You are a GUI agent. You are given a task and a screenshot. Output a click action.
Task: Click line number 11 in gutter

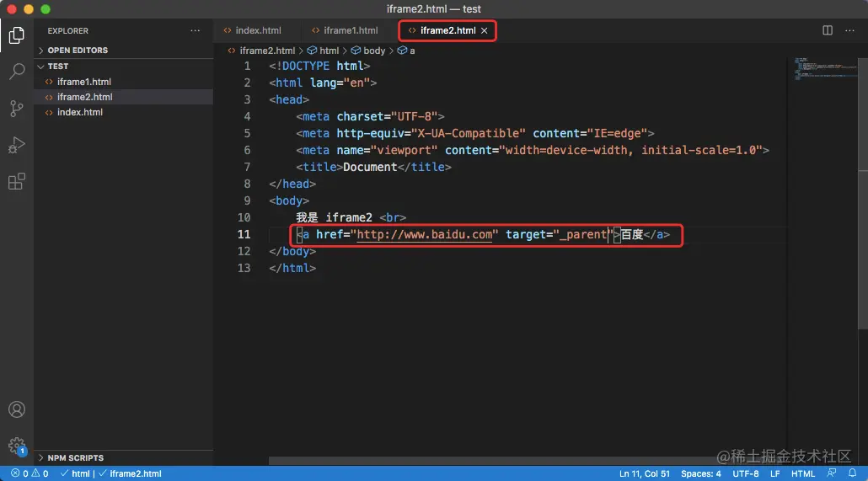coord(244,235)
